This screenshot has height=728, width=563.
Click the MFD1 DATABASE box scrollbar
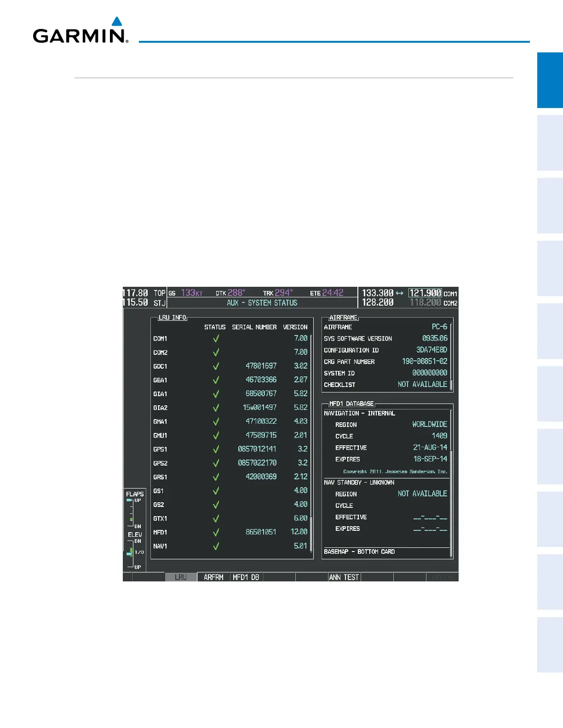click(451, 484)
